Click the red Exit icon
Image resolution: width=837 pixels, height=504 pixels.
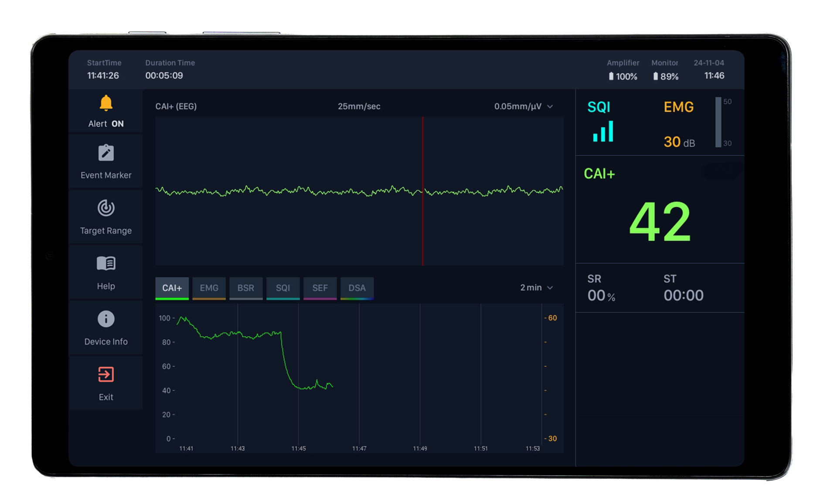coord(106,374)
